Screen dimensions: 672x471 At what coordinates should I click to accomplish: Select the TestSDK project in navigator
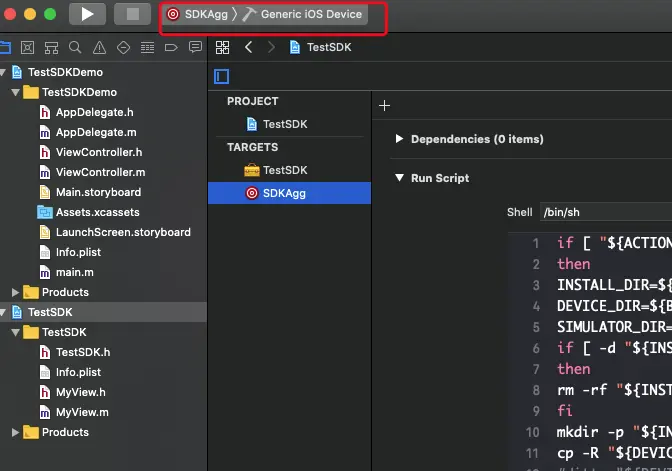pos(103,312)
